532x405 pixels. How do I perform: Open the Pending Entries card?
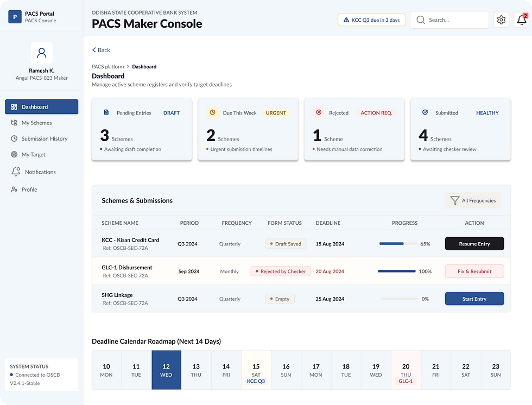tap(142, 129)
